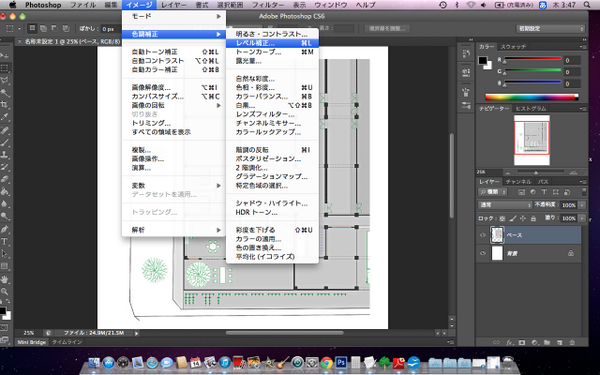
Task: Toggle lock image pixels brush icon
Action: click(x=513, y=218)
